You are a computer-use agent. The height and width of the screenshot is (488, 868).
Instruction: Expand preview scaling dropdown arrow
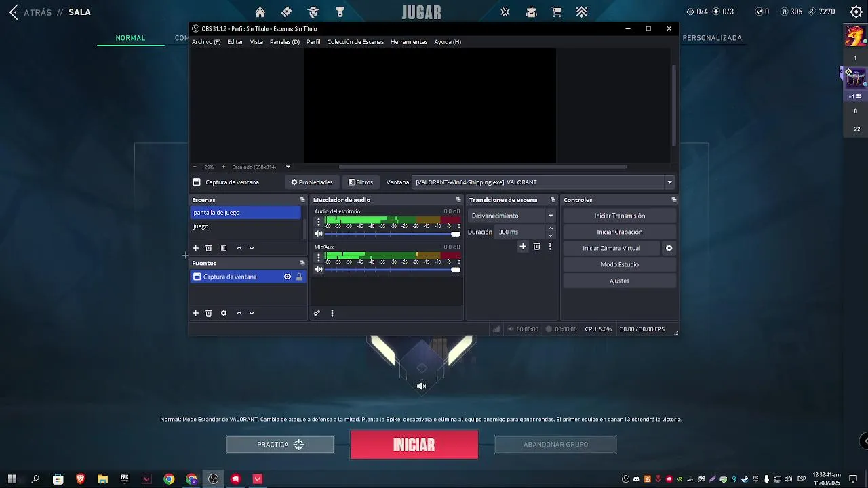(x=288, y=167)
